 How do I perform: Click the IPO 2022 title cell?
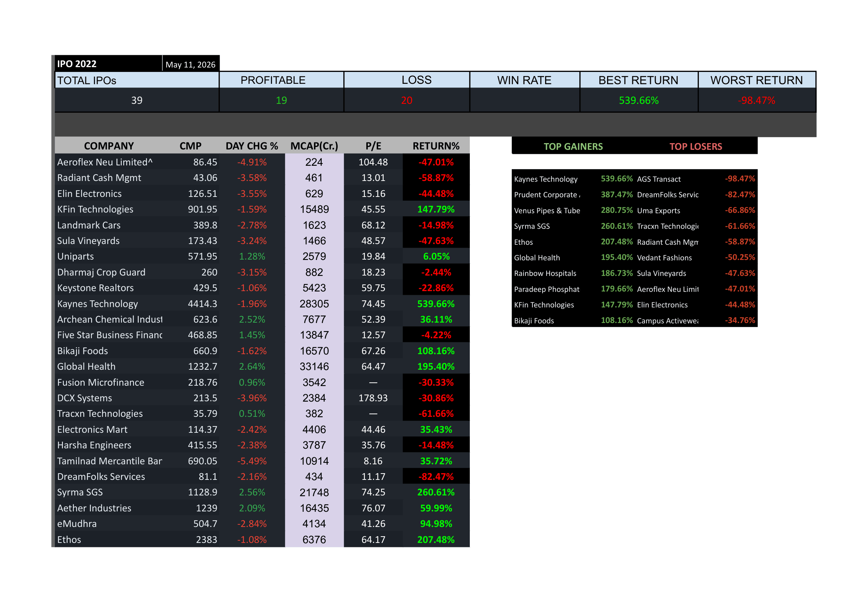pos(108,63)
